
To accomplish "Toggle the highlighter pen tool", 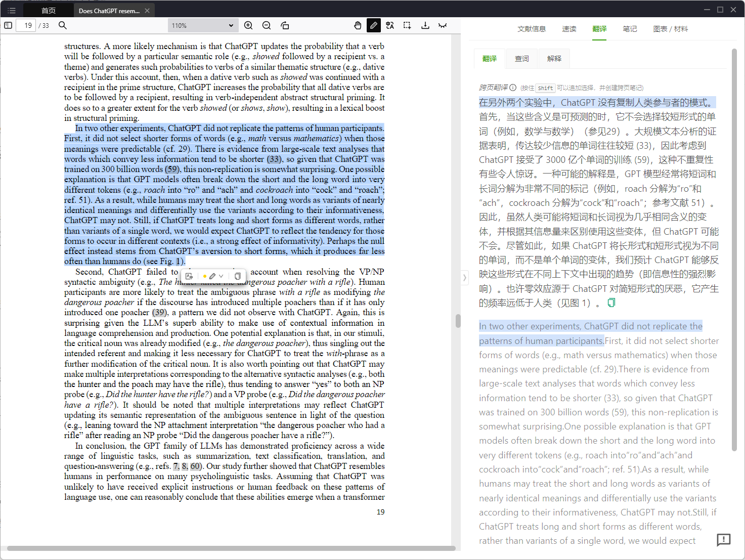I will click(x=374, y=25).
